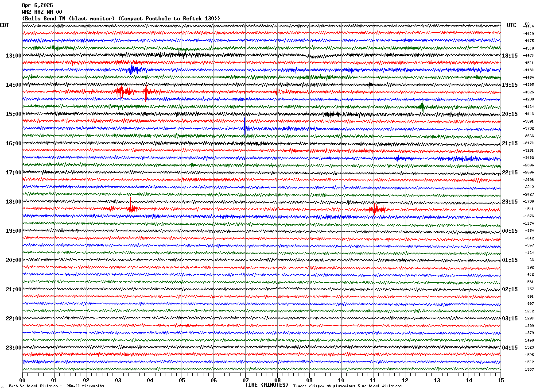Click the 04:15 UTC time label
The width and height of the screenshot is (536, 392).
pos(509,348)
